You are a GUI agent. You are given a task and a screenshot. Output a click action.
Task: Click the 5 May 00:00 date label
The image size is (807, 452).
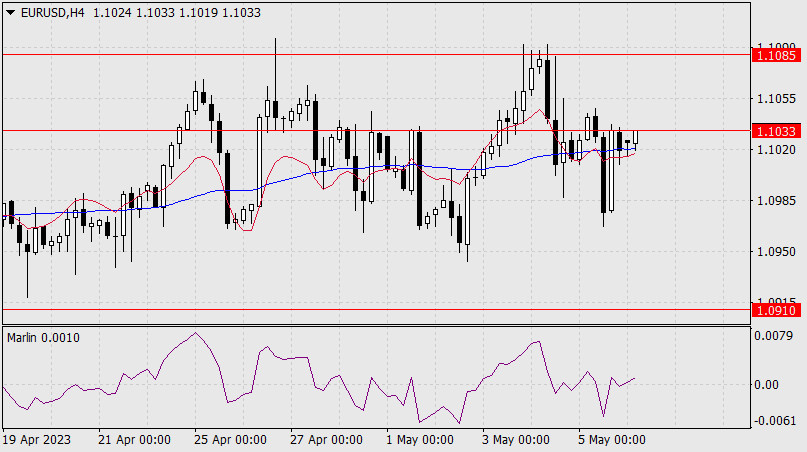tap(611, 440)
